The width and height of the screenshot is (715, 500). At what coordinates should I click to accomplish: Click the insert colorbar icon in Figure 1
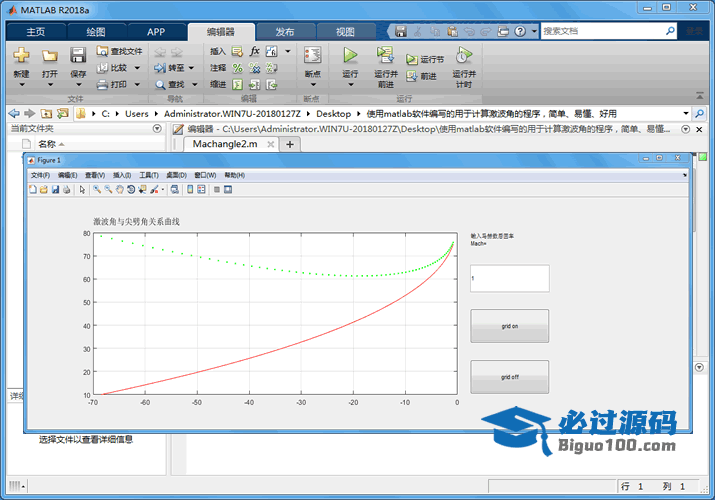(x=190, y=189)
